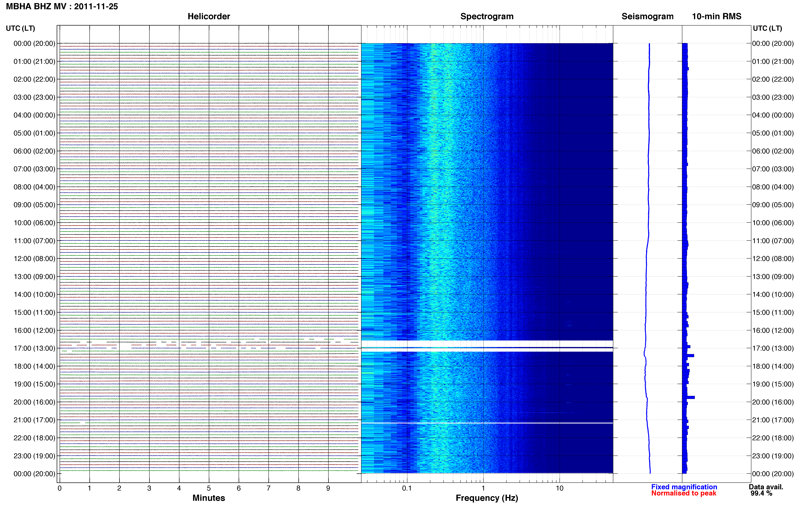This screenshot has height=508, width=812.
Task: Click '01:00 (21:00)' on the helicorder time axis
Action: (34, 62)
